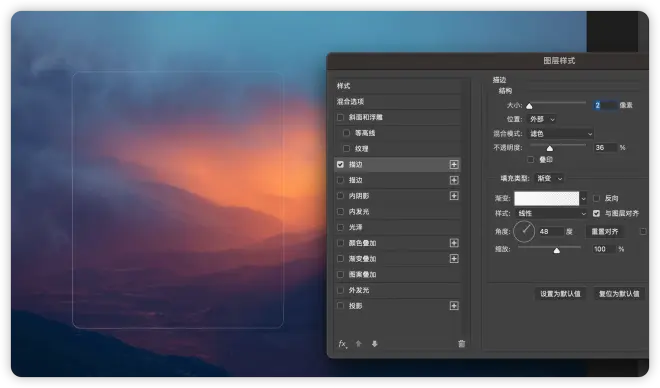Enable the 渐变叠加 checkbox
Screen dimensions: 660x388
click(341, 258)
